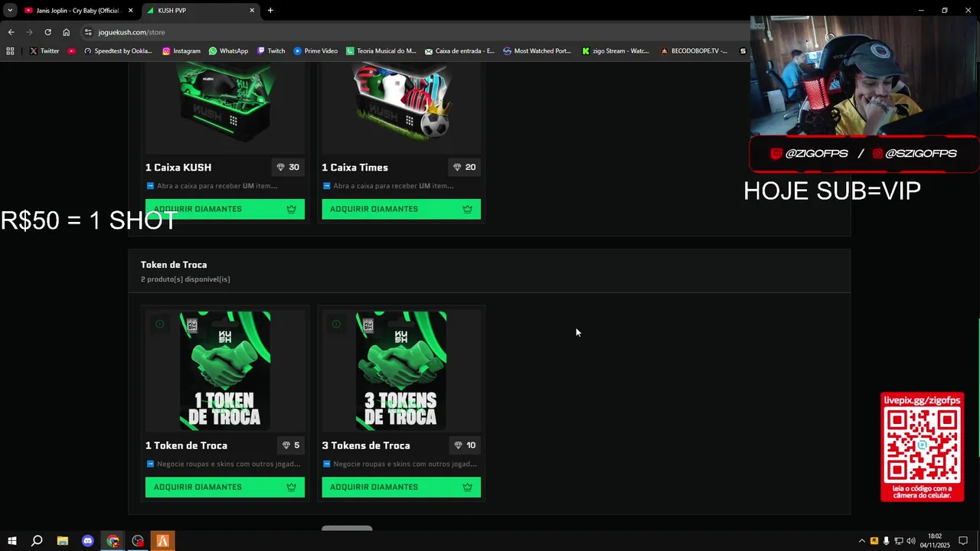The height and width of the screenshot is (551, 980).
Task: Click Adquirir Diamantes for 3 Tokens de Troca
Action: [401, 487]
